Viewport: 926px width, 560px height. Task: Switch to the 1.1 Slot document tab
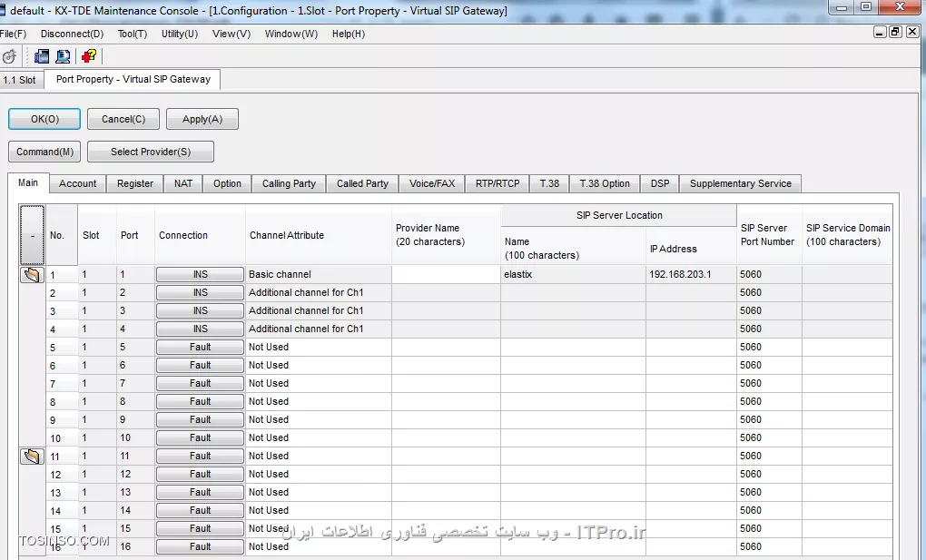pyautogui.click(x=20, y=80)
